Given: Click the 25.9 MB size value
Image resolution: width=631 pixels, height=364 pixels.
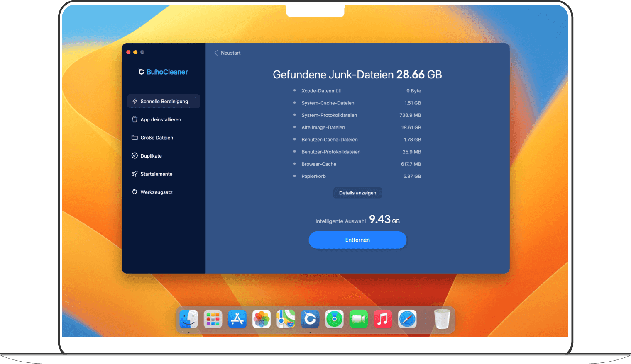Looking at the screenshot, I should pyautogui.click(x=412, y=152).
